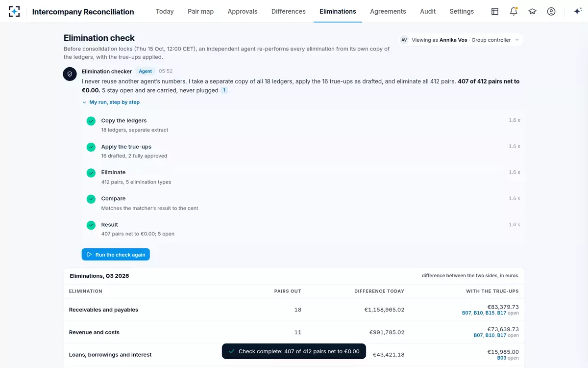Click the Result step title

click(x=110, y=224)
